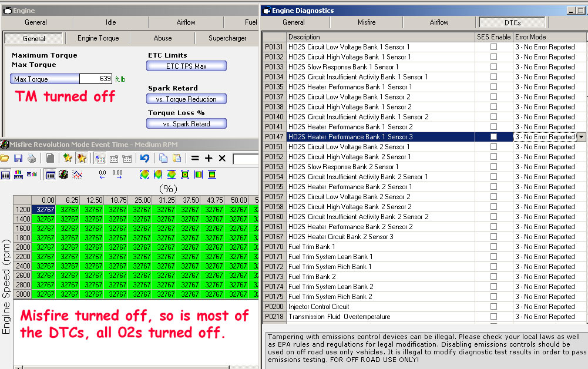This screenshot has width=588, height=369.
Task: Click the print icon in table toolbar
Action: pyautogui.click(x=32, y=159)
